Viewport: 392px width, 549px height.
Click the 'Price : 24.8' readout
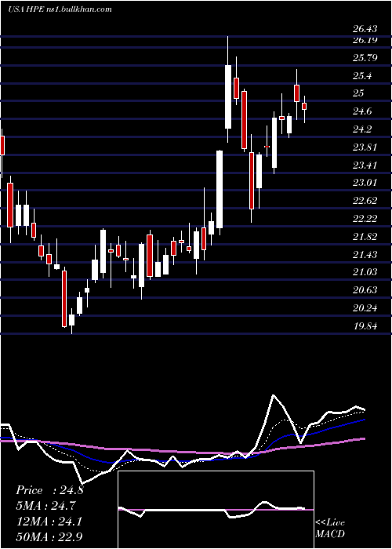click(x=49, y=490)
